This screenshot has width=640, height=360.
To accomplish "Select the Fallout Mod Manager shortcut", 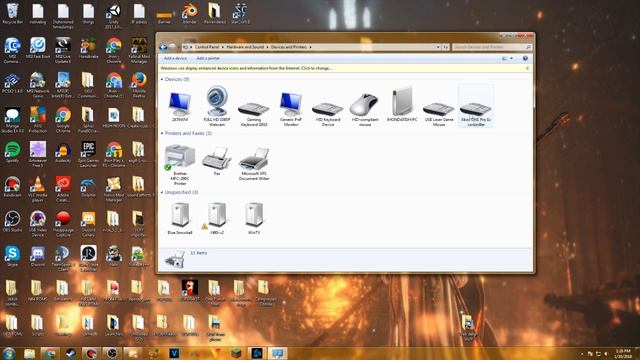I will [139, 50].
